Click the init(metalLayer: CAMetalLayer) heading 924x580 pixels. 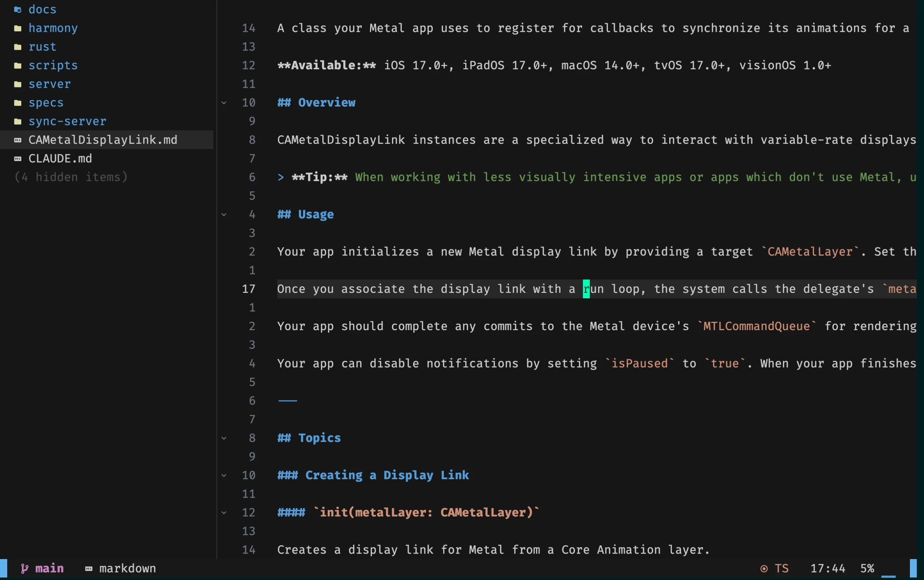point(408,512)
